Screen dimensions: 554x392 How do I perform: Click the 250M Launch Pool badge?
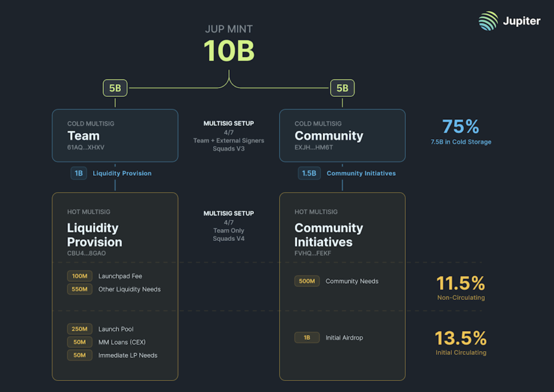[80, 329]
